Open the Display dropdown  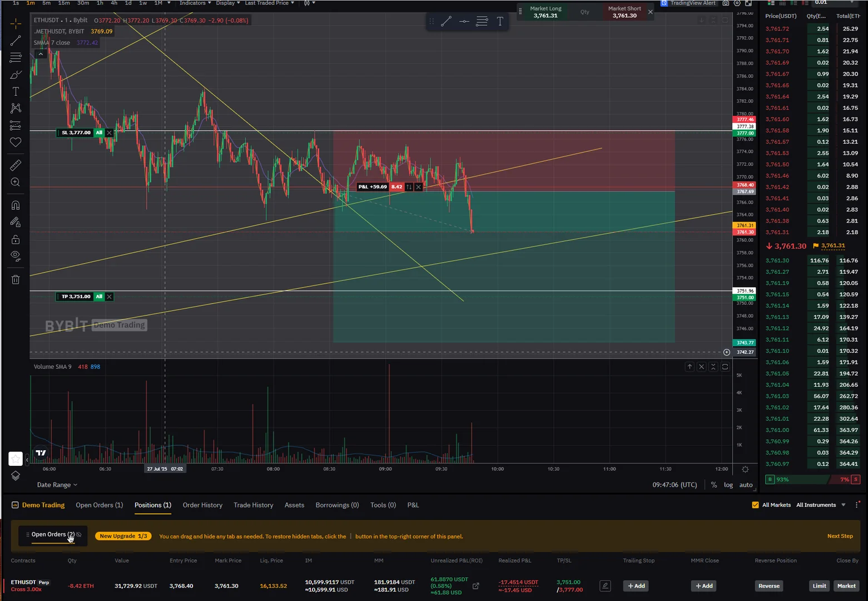coord(228,3)
